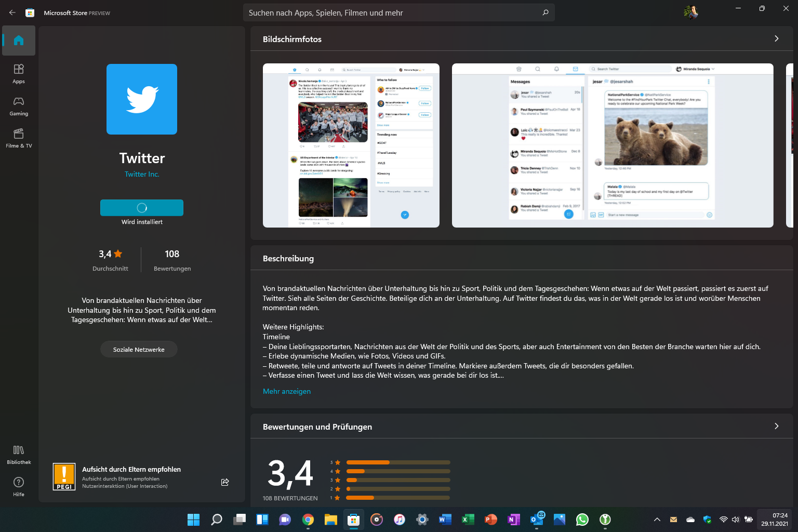798x532 pixels.
Task: Open the Gaming section
Action: click(19, 105)
